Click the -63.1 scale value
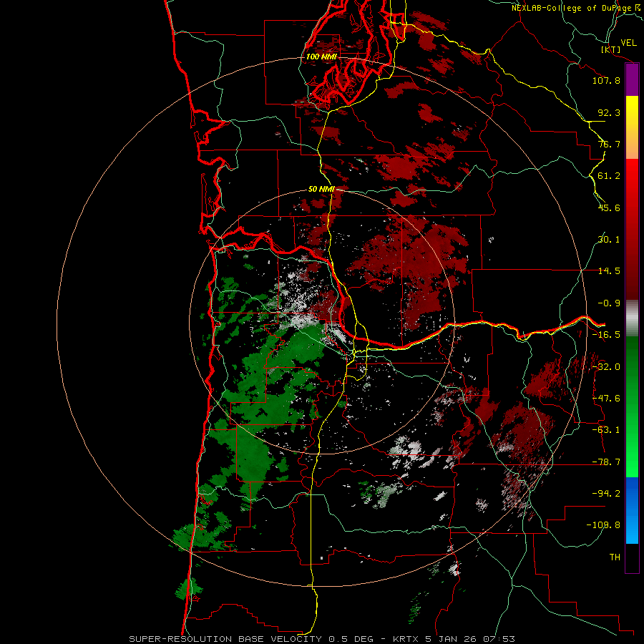The height and width of the screenshot is (644, 644). [606, 430]
